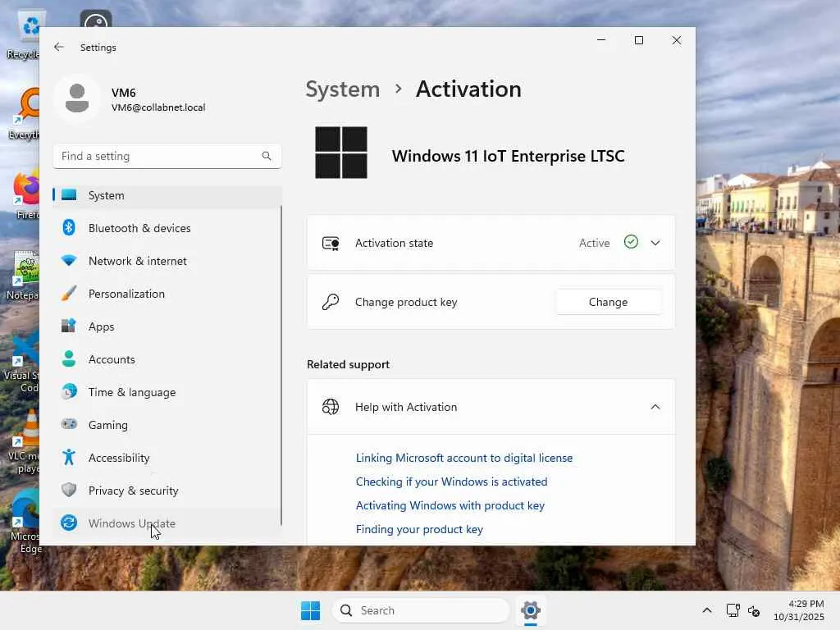This screenshot has height=630, width=840.
Task: Expand the Activation state chevron
Action: (655, 243)
